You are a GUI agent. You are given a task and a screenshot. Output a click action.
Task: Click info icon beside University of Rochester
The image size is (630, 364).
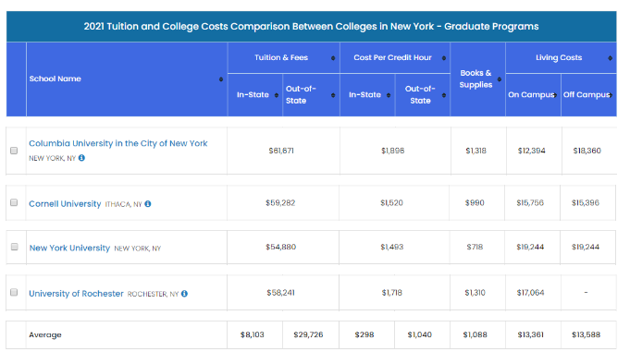click(184, 294)
